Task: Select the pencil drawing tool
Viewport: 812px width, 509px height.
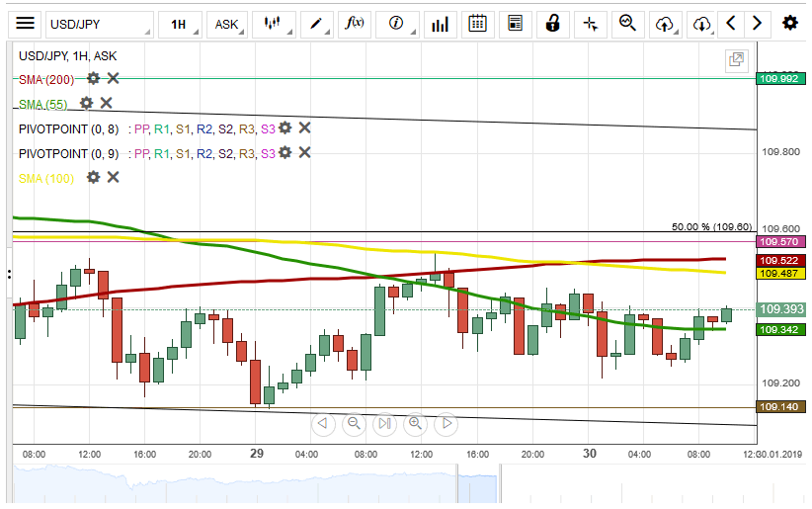Action: coord(318,24)
